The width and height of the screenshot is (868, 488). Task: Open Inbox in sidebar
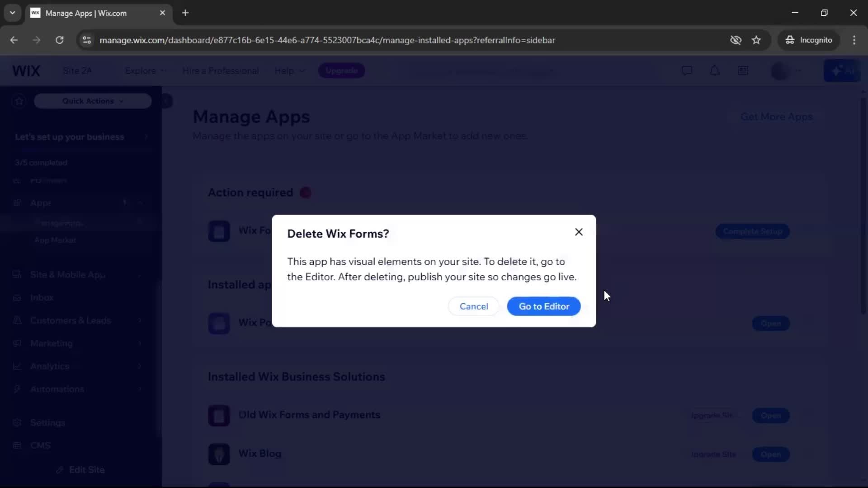[x=42, y=298]
